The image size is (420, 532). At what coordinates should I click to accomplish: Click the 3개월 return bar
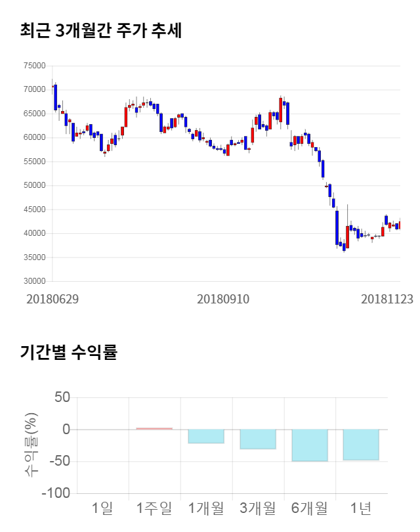[x=258, y=439]
